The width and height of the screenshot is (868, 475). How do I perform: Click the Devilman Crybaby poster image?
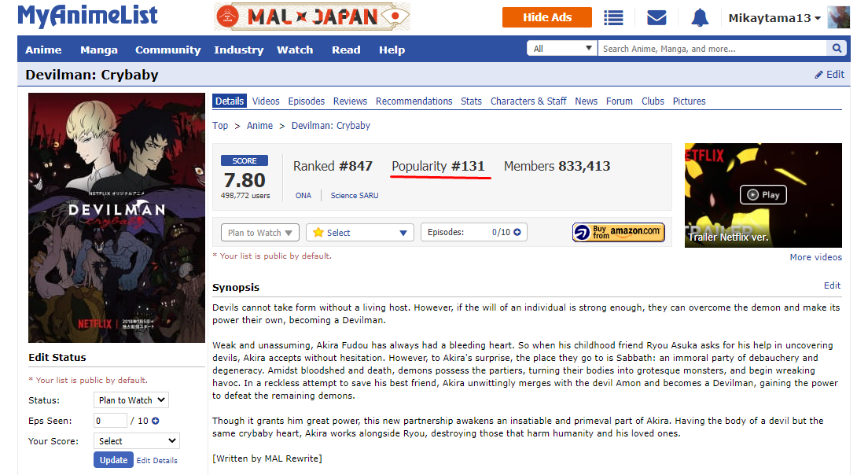tap(117, 218)
